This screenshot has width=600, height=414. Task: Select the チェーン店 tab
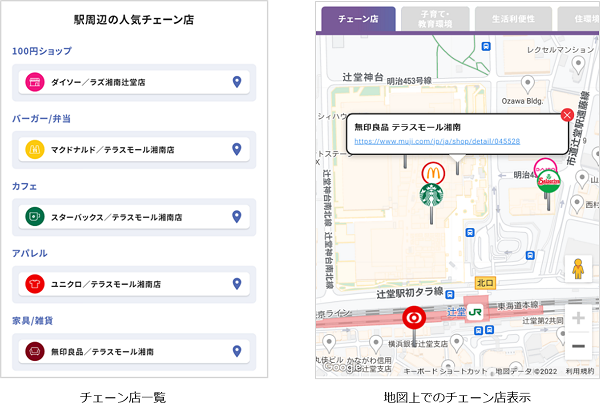pyautogui.click(x=358, y=19)
